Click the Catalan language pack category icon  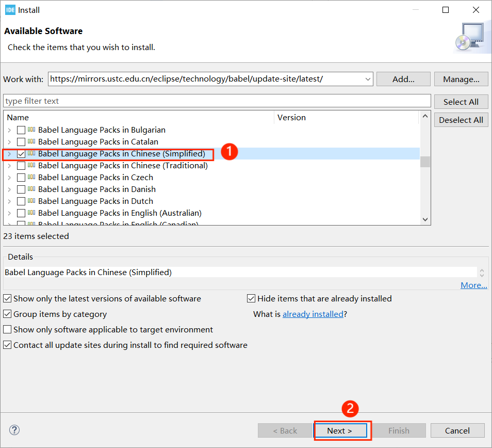(x=31, y=141)
